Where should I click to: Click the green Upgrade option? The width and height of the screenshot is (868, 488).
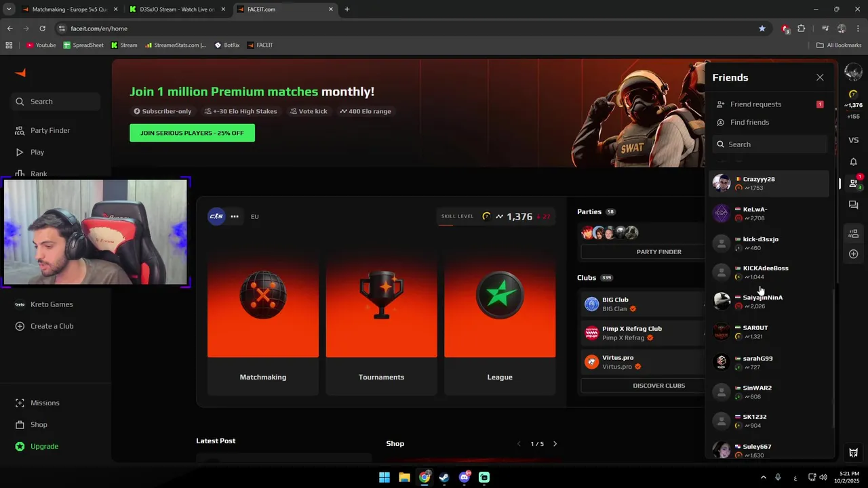click(x=56, y=446)
